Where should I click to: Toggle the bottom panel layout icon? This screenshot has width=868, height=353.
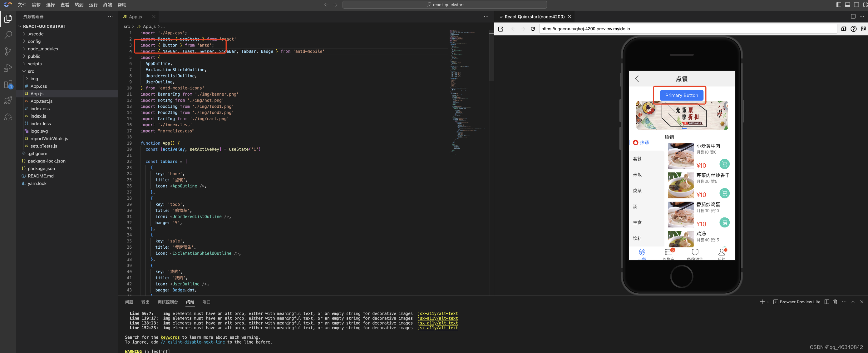point(847,5)
